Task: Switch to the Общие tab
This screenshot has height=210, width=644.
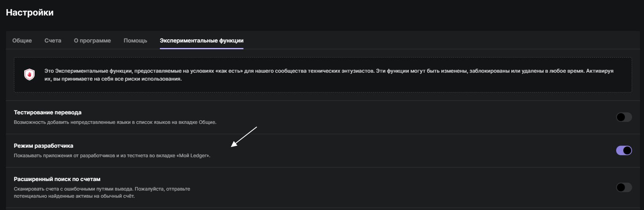Action: tap(22, 40)
